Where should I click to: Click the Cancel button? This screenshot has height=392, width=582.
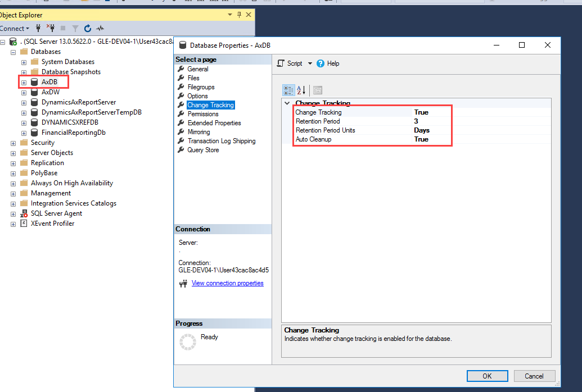[x=534, y=376]
